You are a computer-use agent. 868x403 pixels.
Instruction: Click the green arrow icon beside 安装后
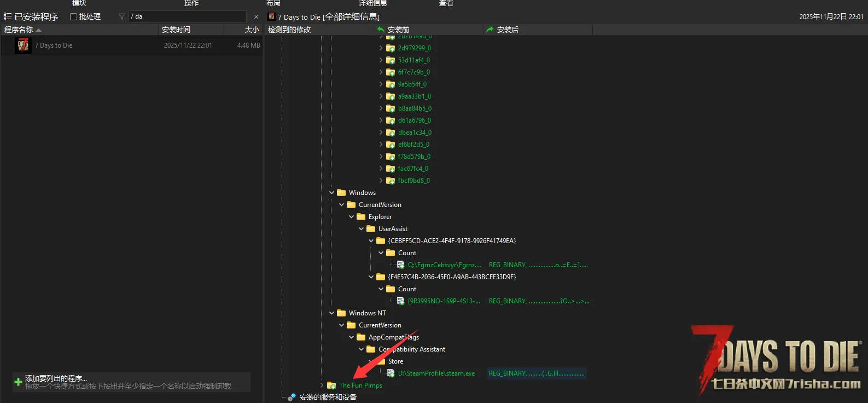[490, 30]
